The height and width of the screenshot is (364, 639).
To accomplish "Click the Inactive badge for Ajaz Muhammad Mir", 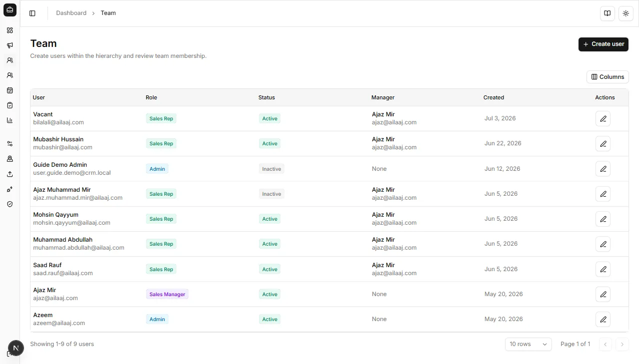I will coord(271,194).
